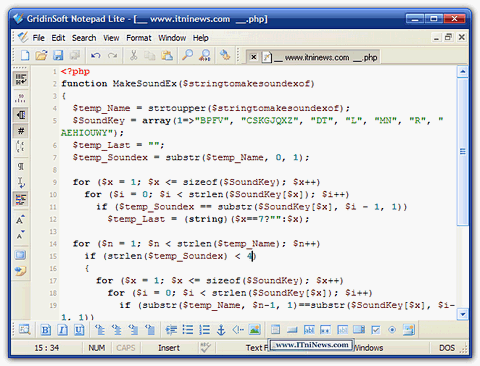Insert a bulleted list
This screenshot has height=366, width=480.
pyautogui.click(x=188, y=330)
